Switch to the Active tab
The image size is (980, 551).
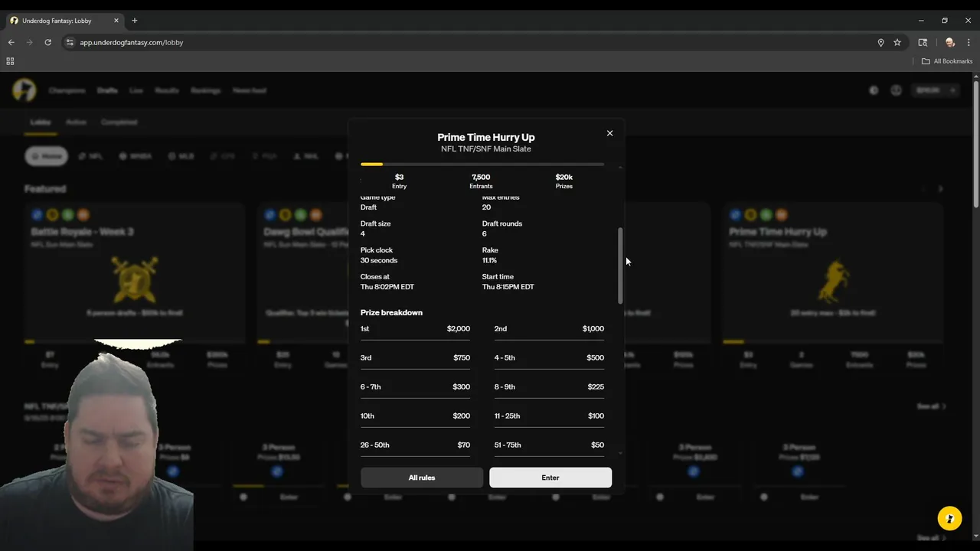tap(76, 122)
